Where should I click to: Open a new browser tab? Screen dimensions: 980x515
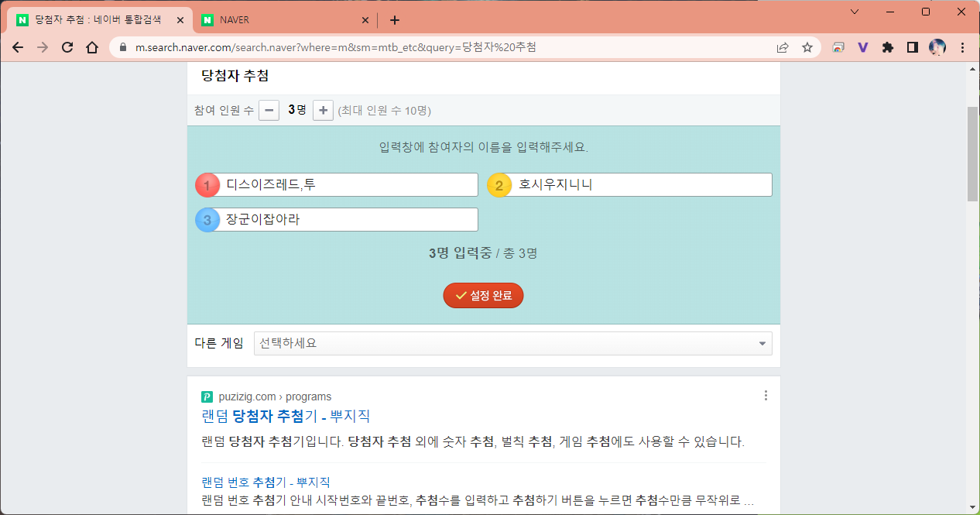[x=395, y=20]
